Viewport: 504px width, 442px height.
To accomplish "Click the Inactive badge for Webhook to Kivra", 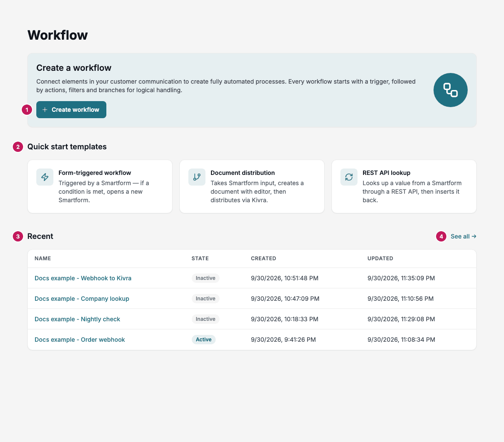I will pos(205,278).
